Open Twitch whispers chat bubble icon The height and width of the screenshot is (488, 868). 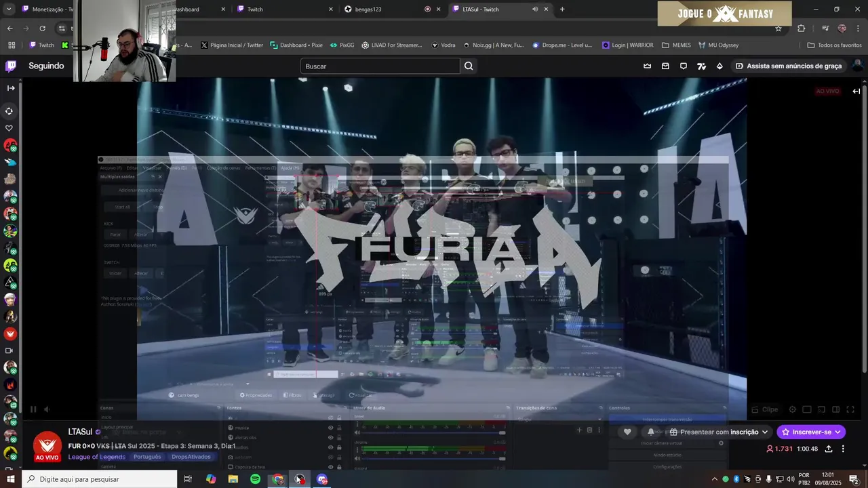[x=684, y=66]
